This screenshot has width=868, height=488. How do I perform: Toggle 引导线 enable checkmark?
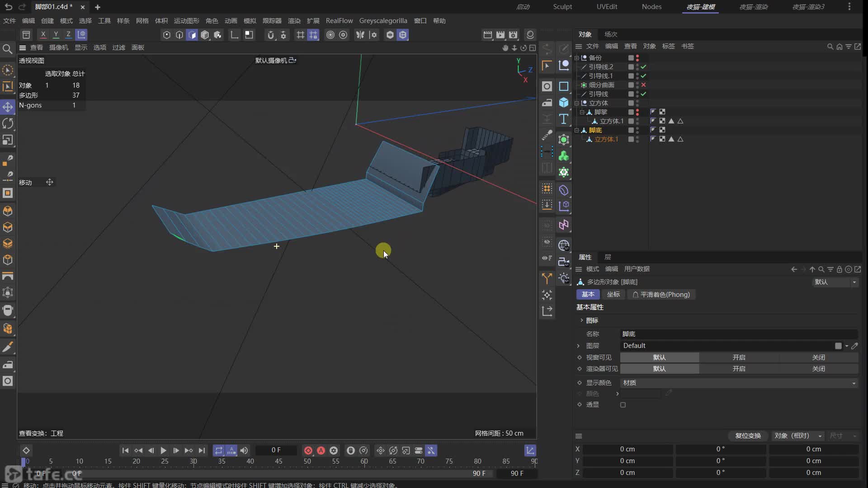point(643,94)
